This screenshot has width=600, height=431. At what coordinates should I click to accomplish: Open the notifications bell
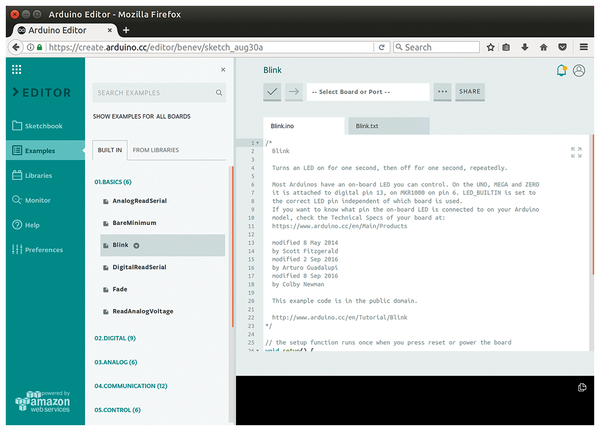[561, 70]
